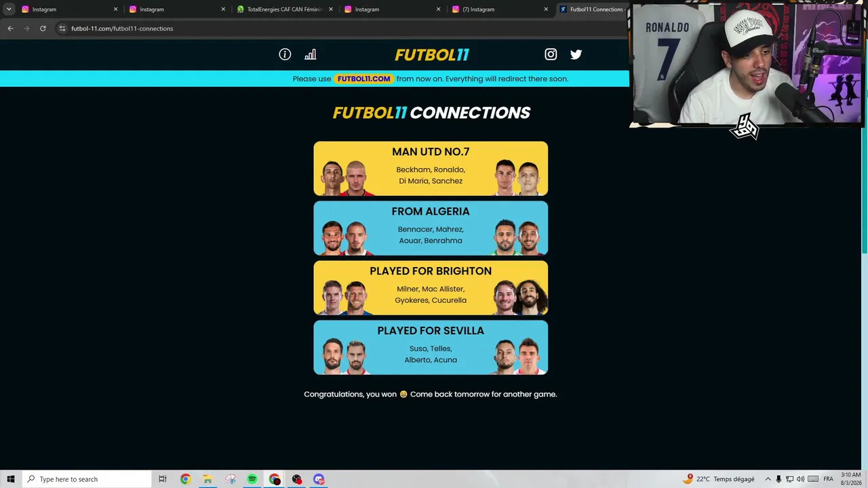This screenshot has height=488, width=868.
Task: Open the volume control speaker icon
Action: pos(800,479)
